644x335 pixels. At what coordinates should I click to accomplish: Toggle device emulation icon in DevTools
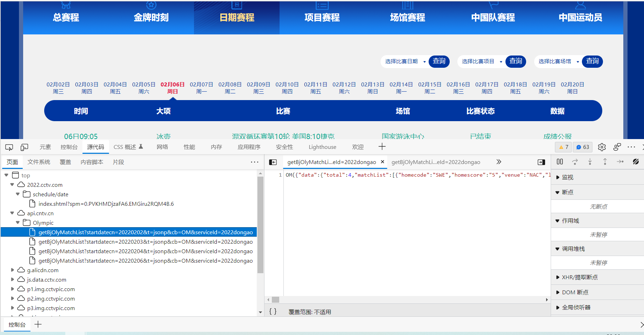[24, 147]
